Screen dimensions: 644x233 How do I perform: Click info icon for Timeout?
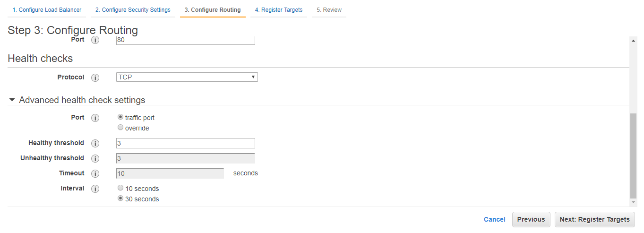coord(95,173)
